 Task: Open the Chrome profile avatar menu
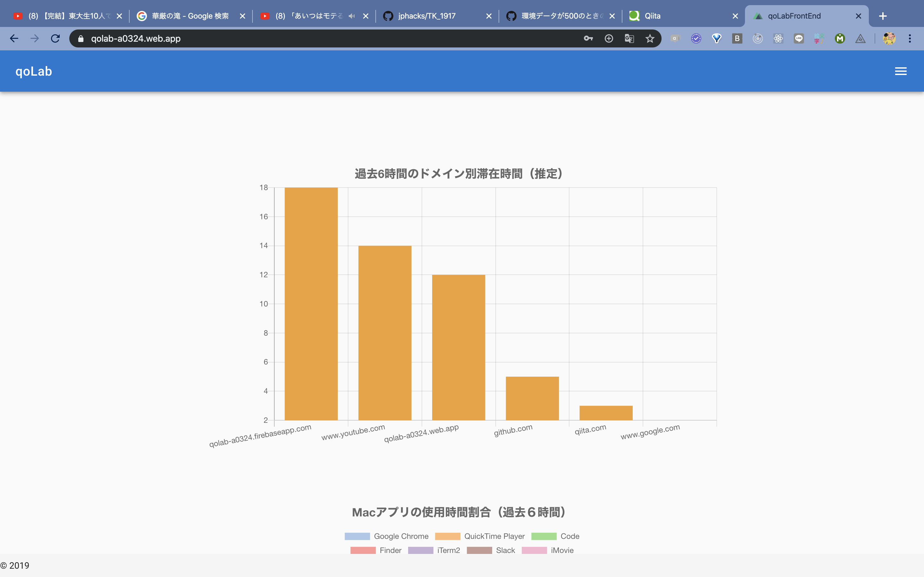point(889,38)
